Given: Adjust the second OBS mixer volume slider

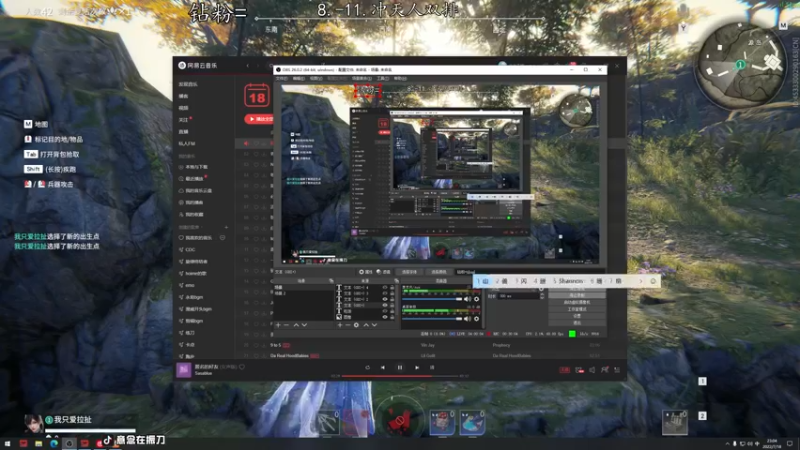Looking at the screenshot, I should [432, 319].
